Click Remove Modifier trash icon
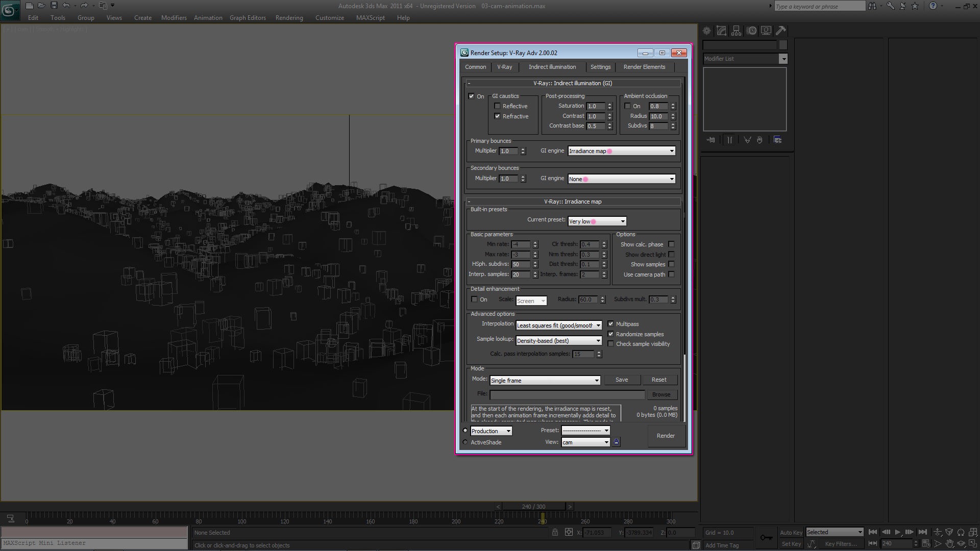 coord(759,140)
